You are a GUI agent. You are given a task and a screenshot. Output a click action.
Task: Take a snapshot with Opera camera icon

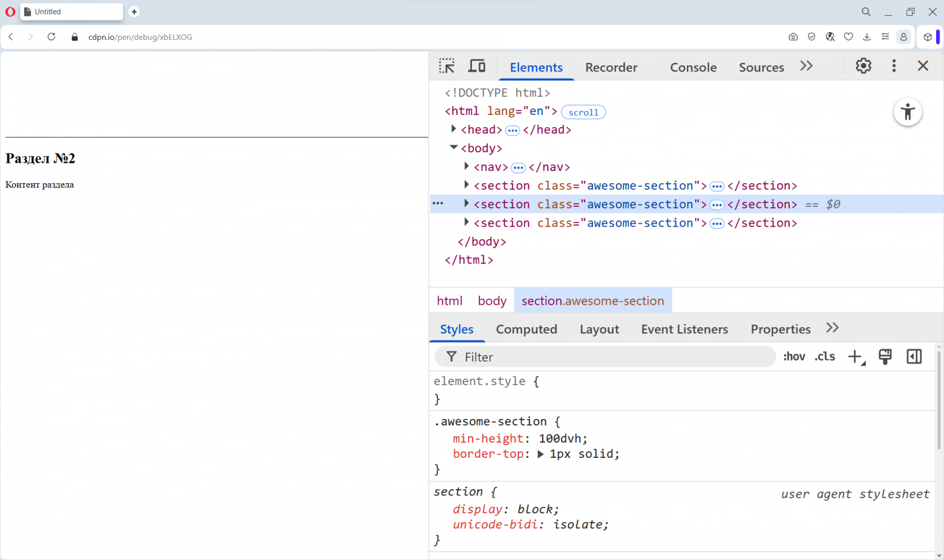pyautogui.click(x=793, y=37)
